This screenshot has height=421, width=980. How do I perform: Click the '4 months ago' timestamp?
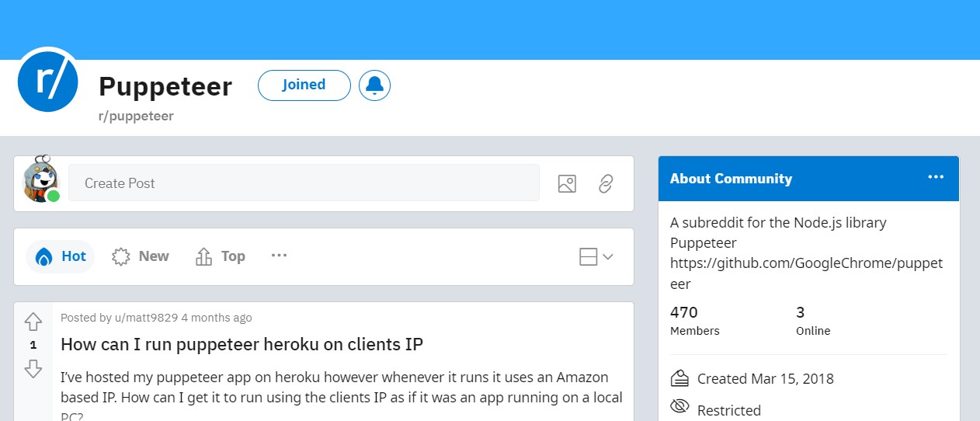click(217, 318)
